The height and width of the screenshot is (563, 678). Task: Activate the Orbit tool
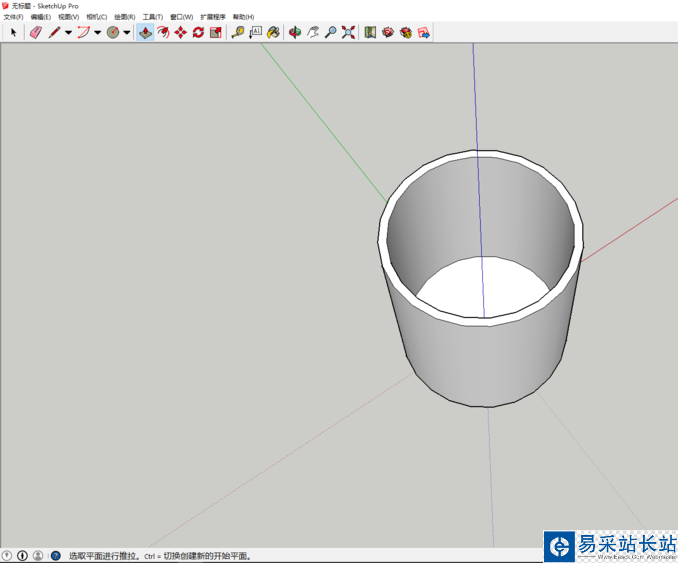pos(295,32)
